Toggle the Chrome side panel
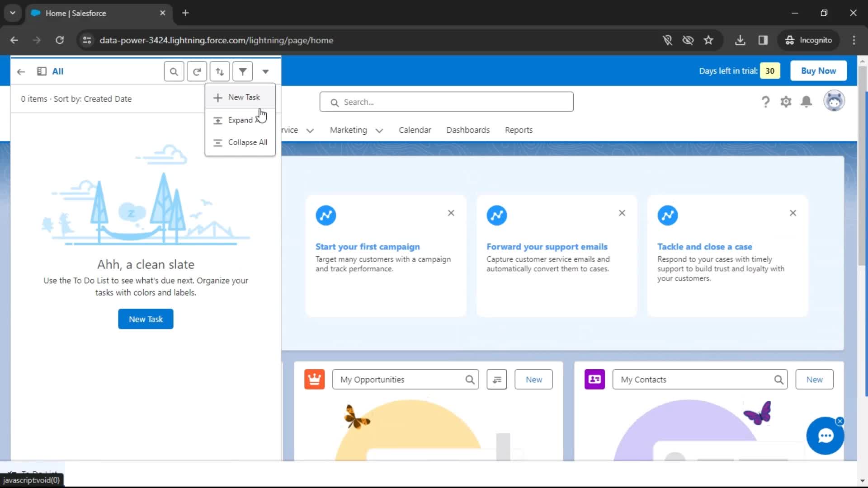Viewport: 868px width, 488px height. click(x=763, y=40)
